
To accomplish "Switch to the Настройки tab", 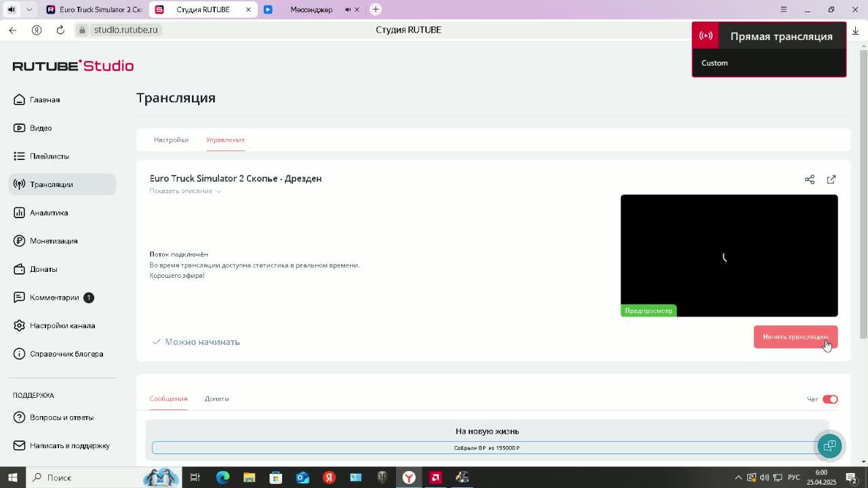I will coord(171,140).
